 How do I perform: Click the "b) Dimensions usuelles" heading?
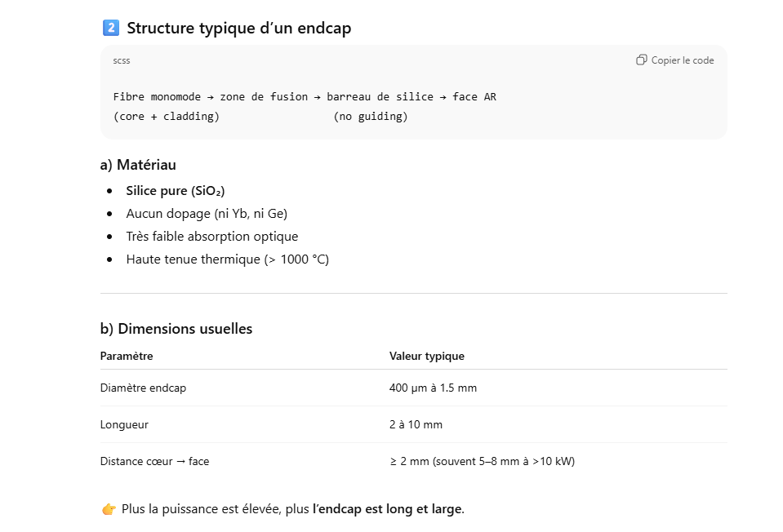point(176,329)
